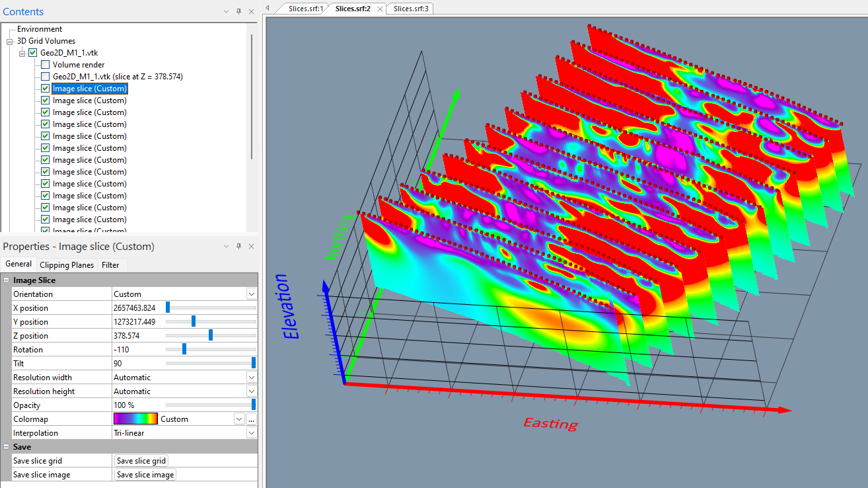Image resolution: width=868 pixels, height=488 pixels.
Task: Open the Contents panel position menu arrow
Action: 226,12
